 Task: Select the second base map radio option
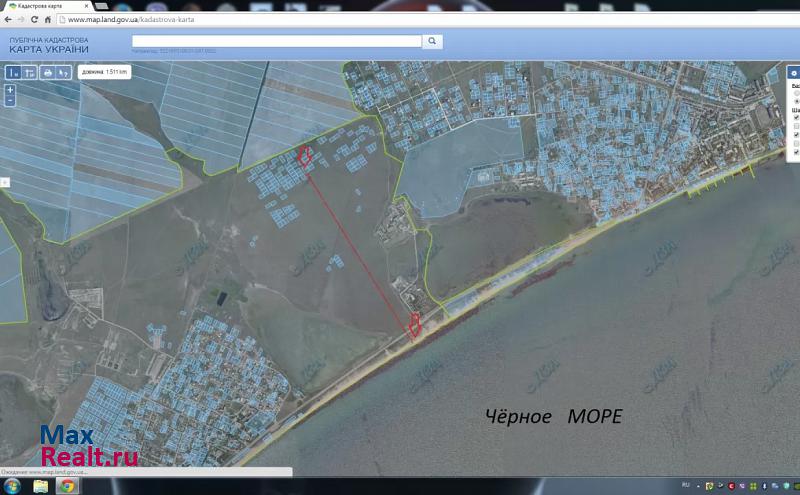(x=796, y=103)
